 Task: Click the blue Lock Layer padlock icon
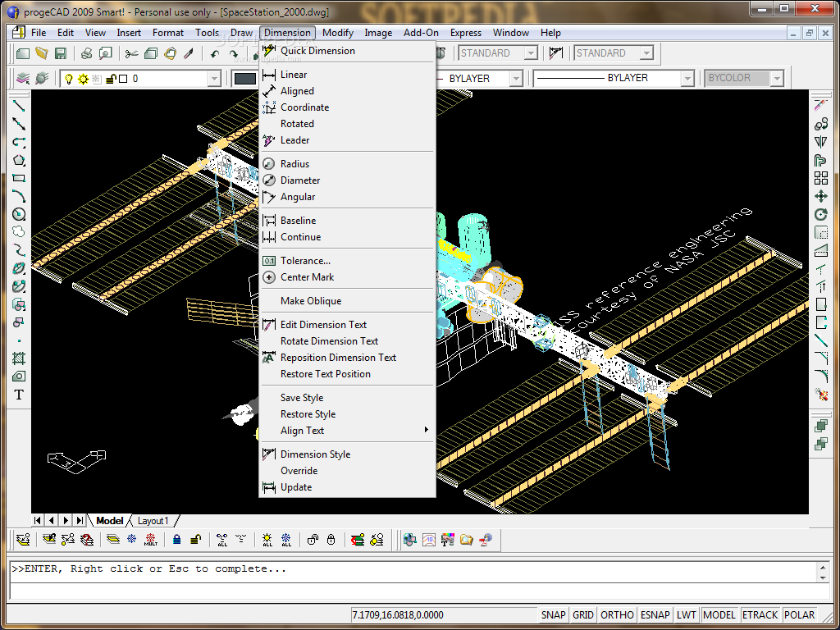tap(177, 540)
